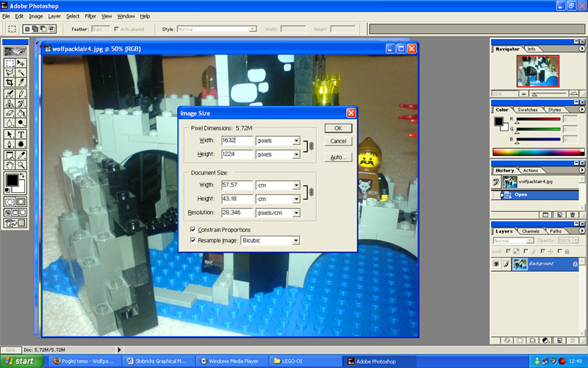Toggle Resample Image checkbox

[x=193, y=241]
